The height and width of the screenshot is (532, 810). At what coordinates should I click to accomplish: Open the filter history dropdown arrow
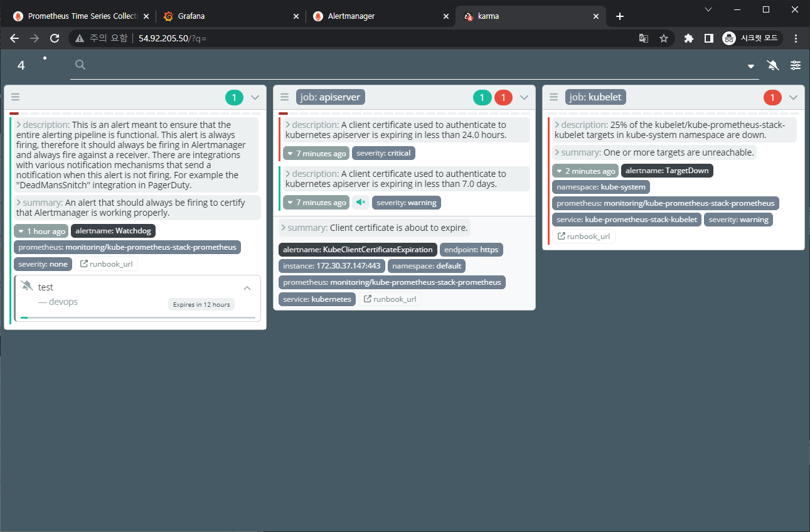(751, 66)
